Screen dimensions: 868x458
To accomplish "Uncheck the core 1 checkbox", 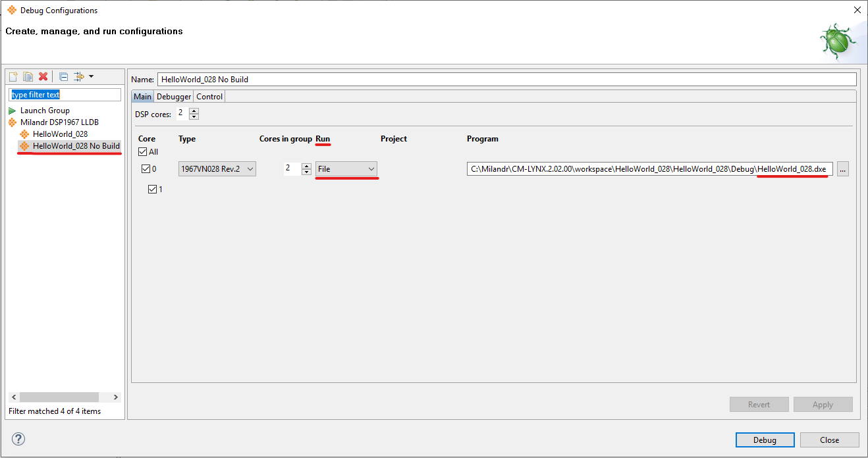I will (x=153, y=190).
